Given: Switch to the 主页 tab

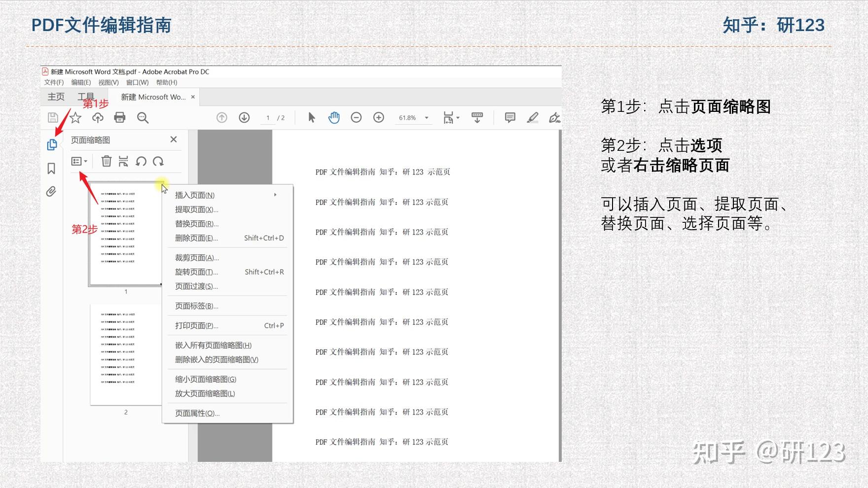Looking at the screenshot, I should pyautogui.click(x=56, y=97).
